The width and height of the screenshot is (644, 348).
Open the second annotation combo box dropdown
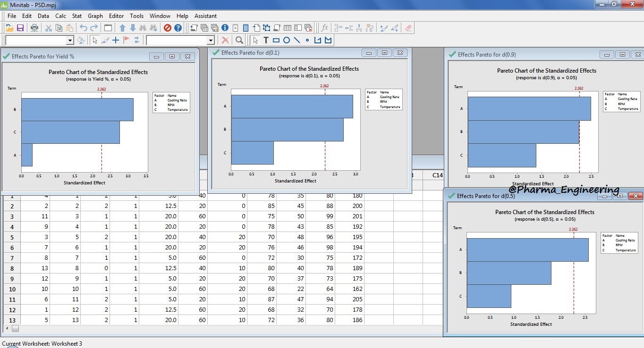point(212,40)
